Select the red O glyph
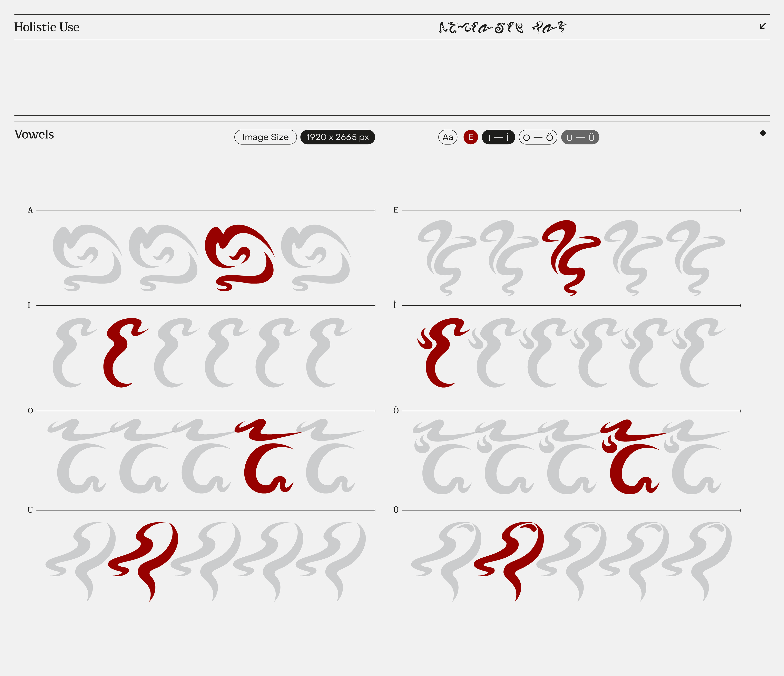 (x=268, y=456)
